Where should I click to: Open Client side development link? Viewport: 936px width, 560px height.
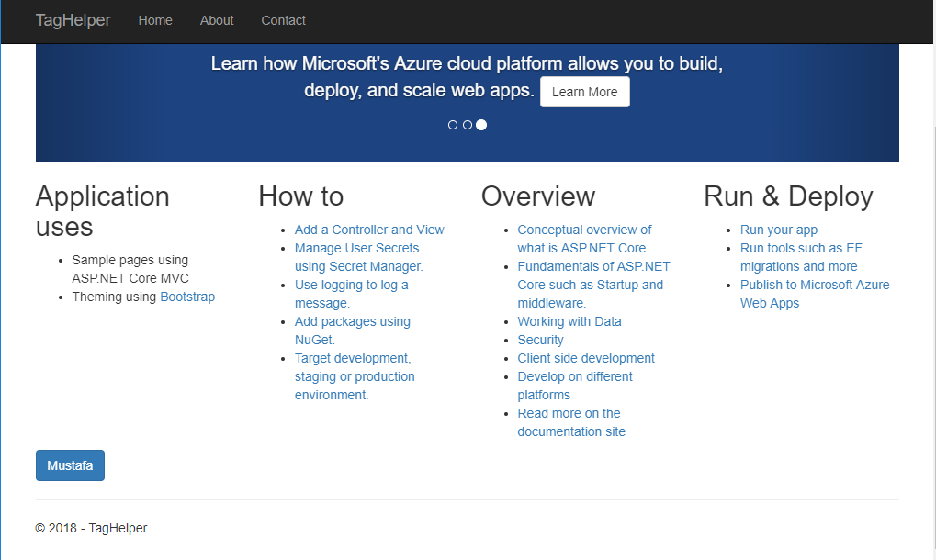click(x=586, y=358)
